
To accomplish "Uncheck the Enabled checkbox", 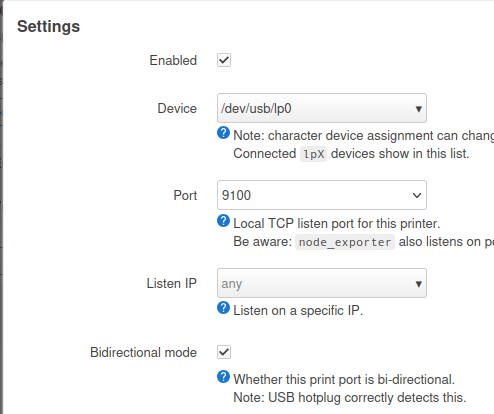I will click(x=224, y=60).
